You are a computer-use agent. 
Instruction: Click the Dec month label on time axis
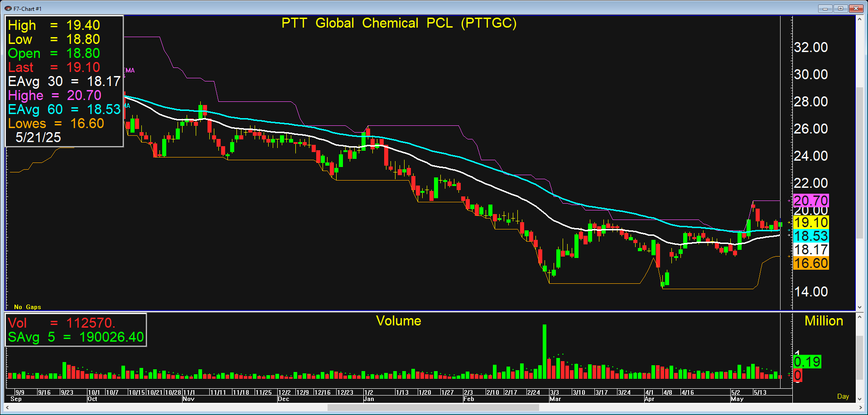[x=284, y=399]
